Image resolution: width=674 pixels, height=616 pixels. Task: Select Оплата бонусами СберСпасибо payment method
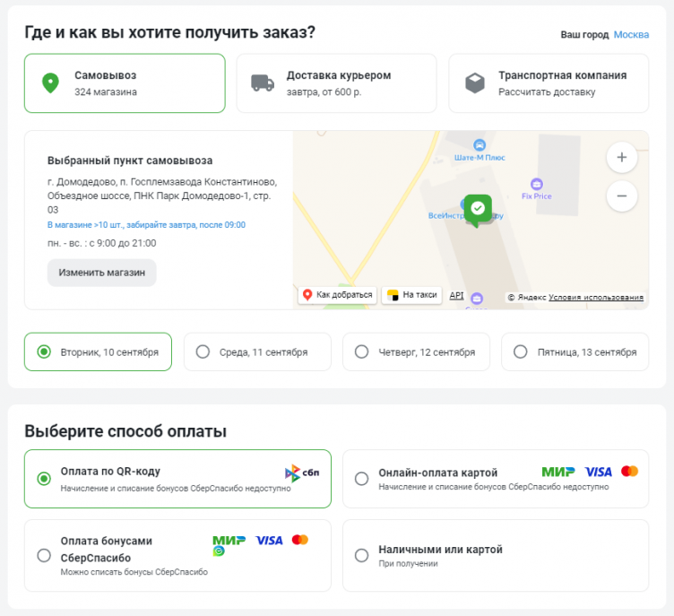click(x=177, y=555)
